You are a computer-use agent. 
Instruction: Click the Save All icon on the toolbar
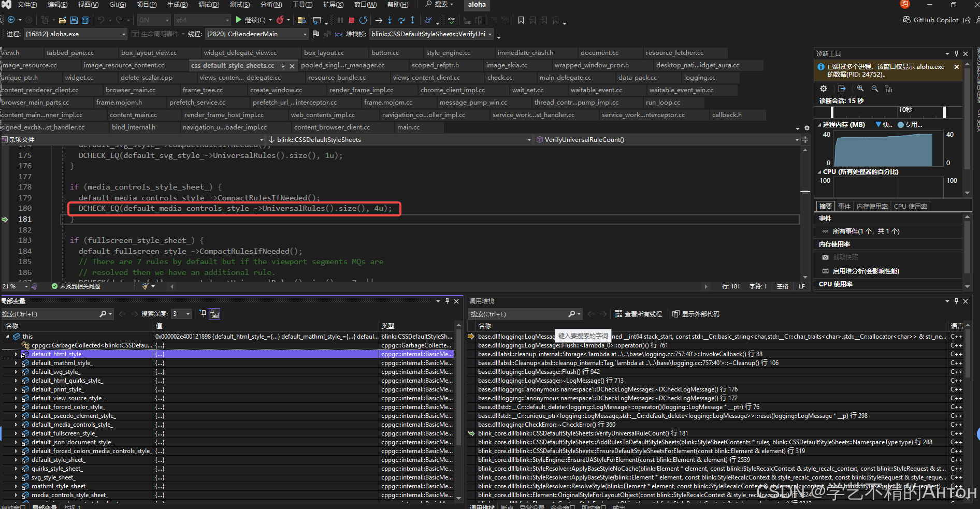84,20
